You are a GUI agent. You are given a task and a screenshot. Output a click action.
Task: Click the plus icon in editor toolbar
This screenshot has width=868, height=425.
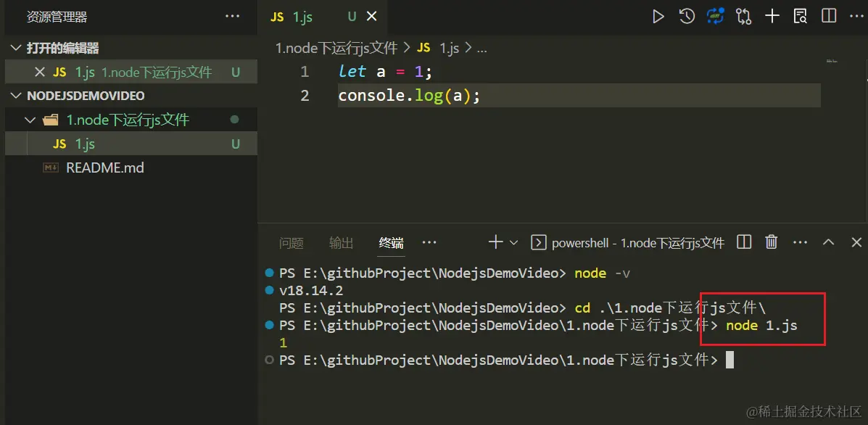click(x=772, y=17)
